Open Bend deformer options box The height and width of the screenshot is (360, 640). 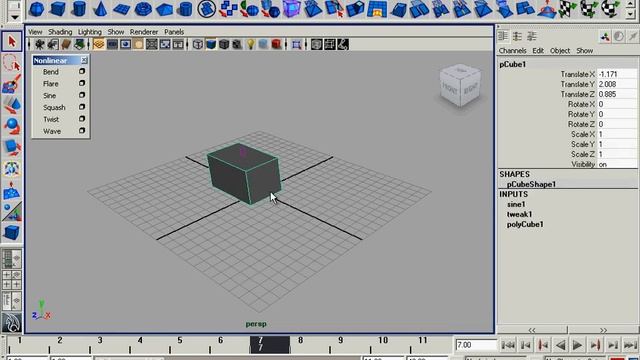pos(82,71)
